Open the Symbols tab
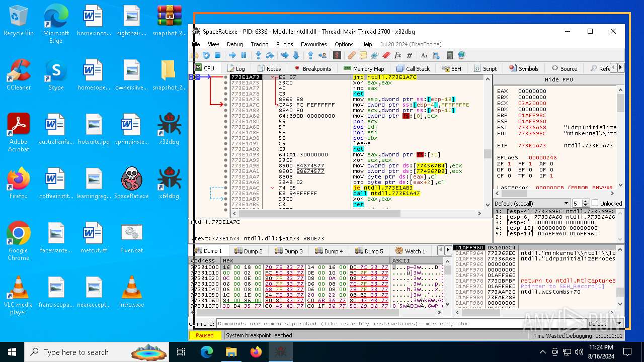644x362 pixels. 524,68
